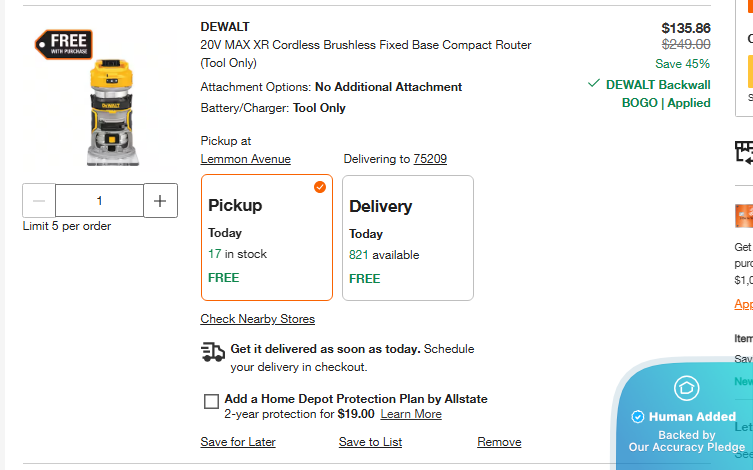The width and height of the screenshot is (753, 470).
Task: Click Check Nearby Stores link
Action: [257, 319]
